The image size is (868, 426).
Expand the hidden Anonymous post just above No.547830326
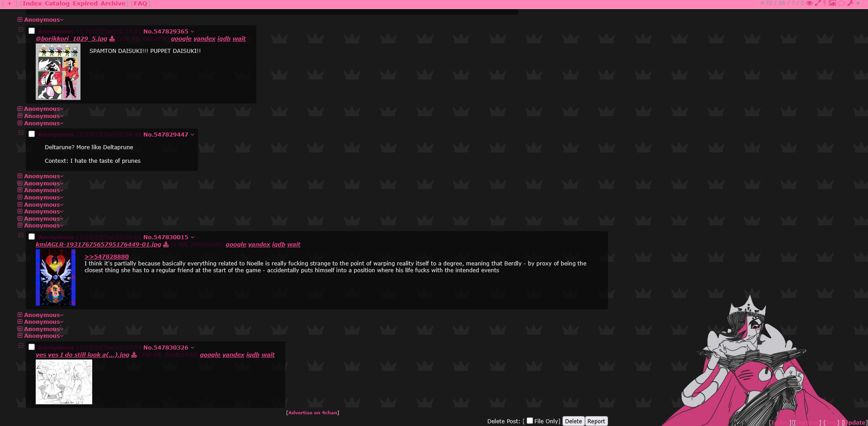20,336
